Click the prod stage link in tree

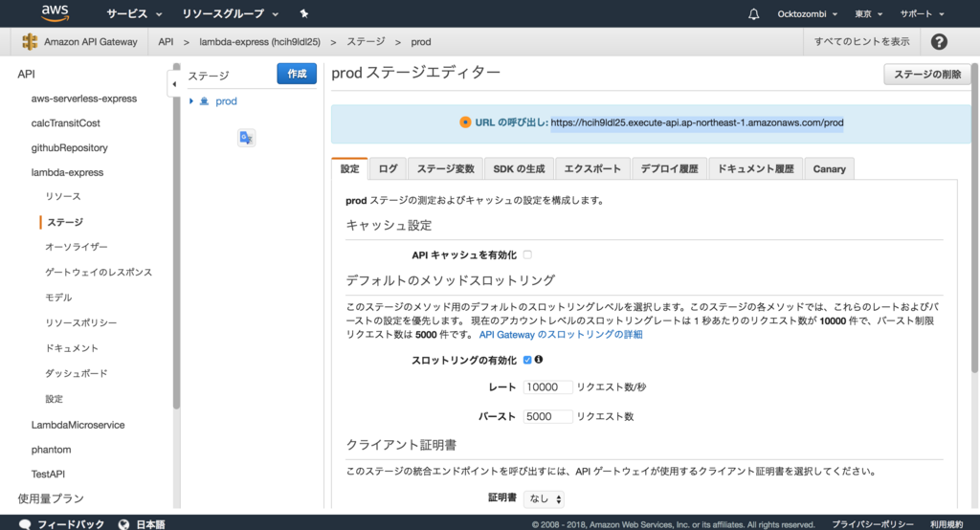(x=226, y=101)
